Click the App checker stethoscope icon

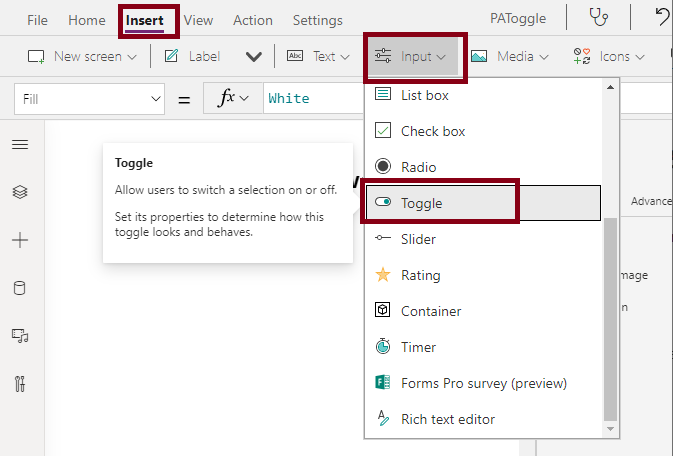(x=598, y=17)
